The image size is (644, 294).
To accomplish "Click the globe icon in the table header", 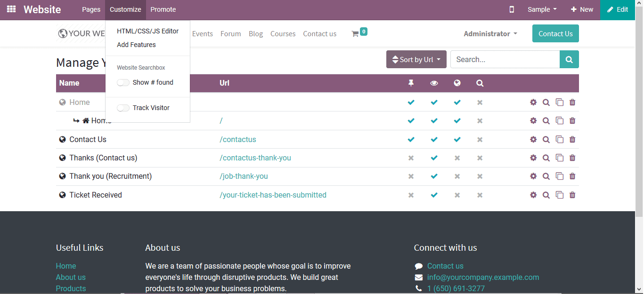I will 457,83.
